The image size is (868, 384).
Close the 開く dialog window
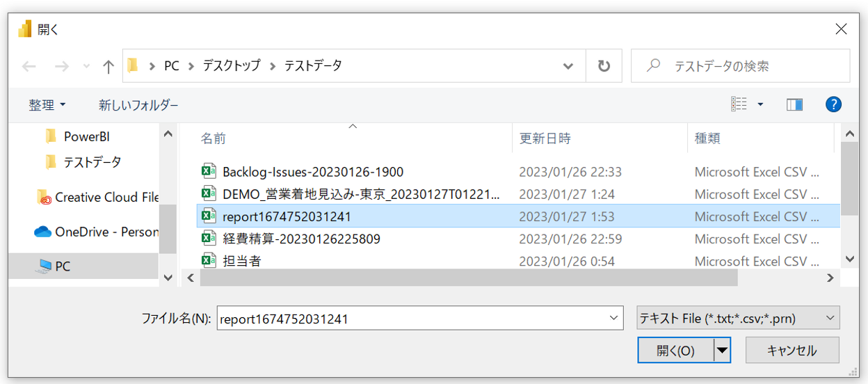point(841,29)
